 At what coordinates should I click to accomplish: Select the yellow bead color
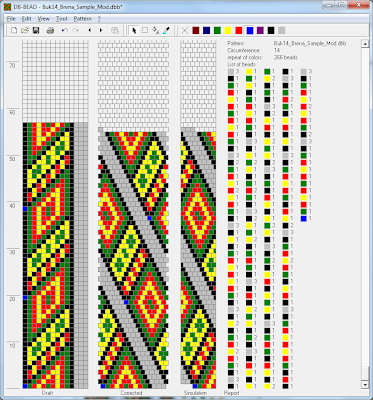(228, 31)
